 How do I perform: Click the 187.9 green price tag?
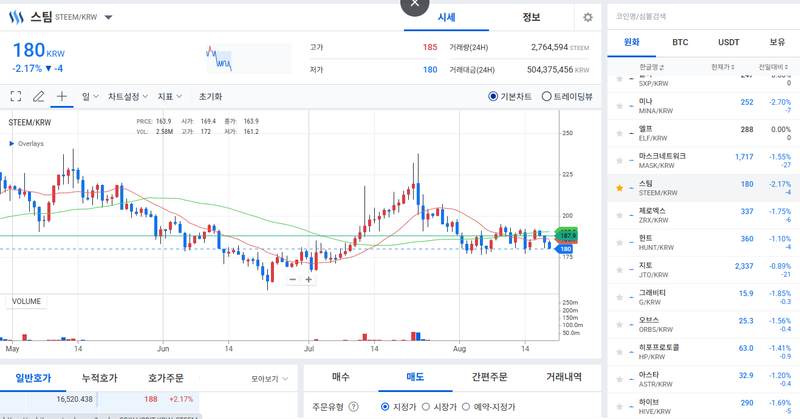(x=566, y=235)
